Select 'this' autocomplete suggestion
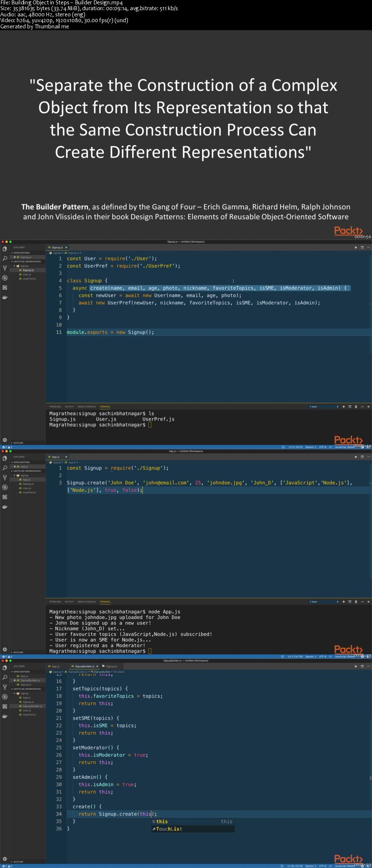 tap(193, 821)
